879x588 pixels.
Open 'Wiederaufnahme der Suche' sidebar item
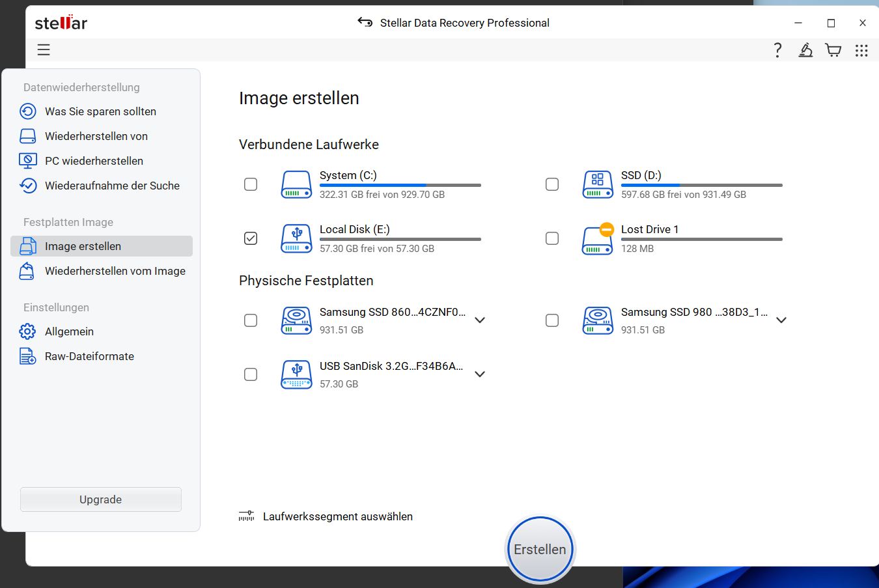tap(102, 186)
